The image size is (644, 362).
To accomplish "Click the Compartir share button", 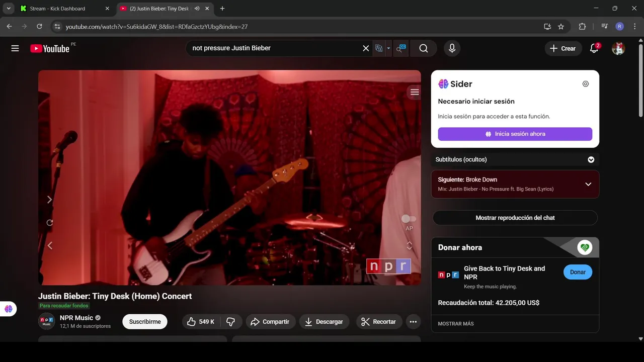I will tap(270, 322).
